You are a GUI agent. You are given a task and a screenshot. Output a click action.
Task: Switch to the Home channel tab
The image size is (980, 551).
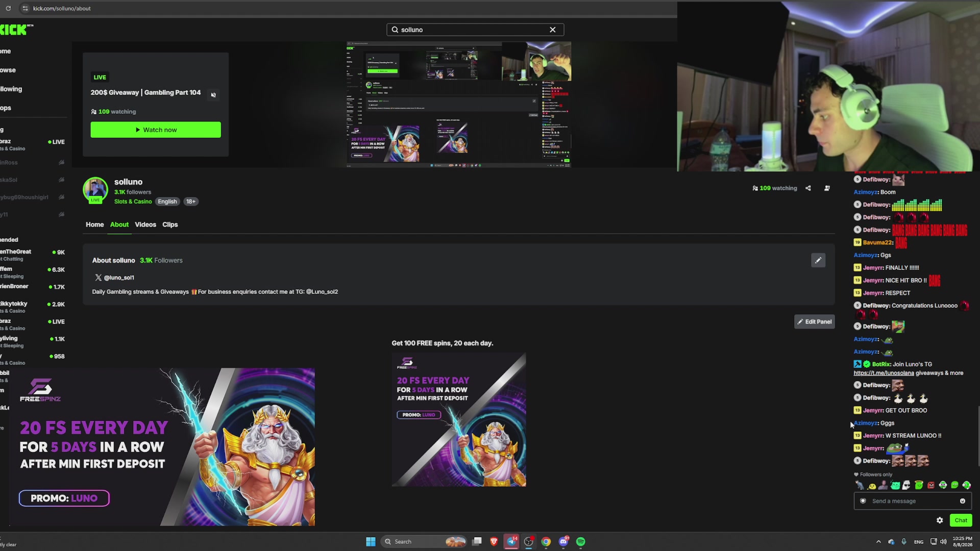(94, 224)
